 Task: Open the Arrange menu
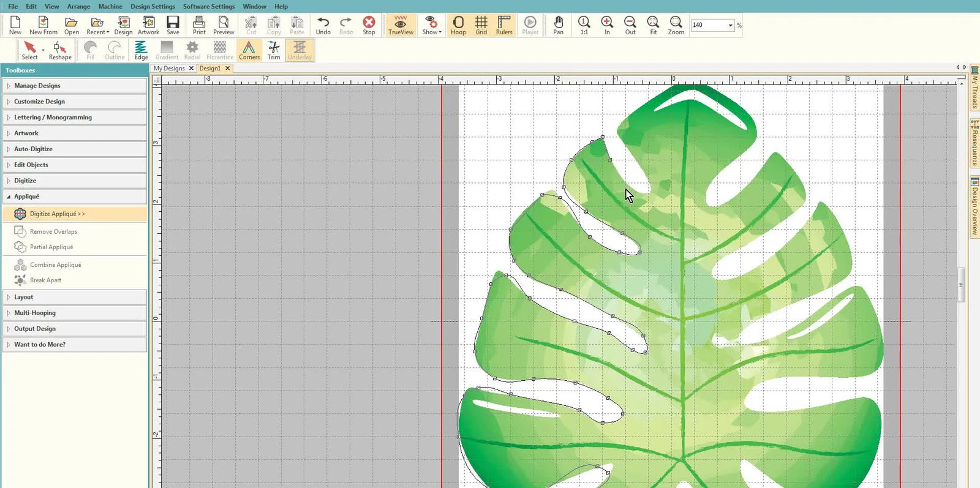pos(78,6)
